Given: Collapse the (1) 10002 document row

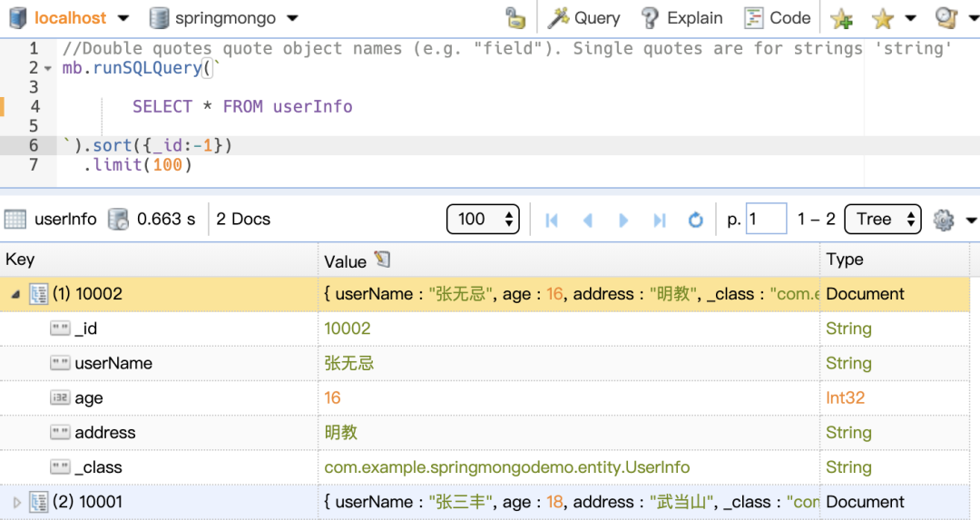Looking at the screenshot, I should (15, 294).
